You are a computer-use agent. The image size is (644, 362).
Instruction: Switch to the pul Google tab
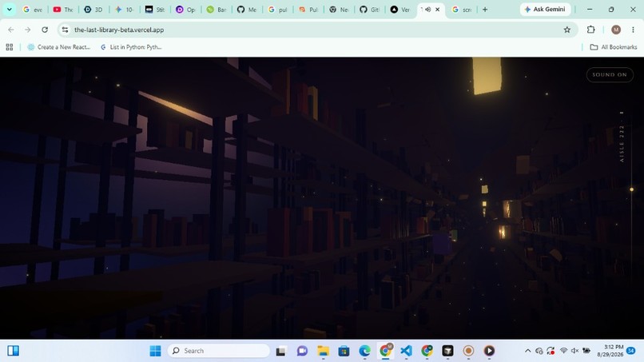click(x=277, y=9)
